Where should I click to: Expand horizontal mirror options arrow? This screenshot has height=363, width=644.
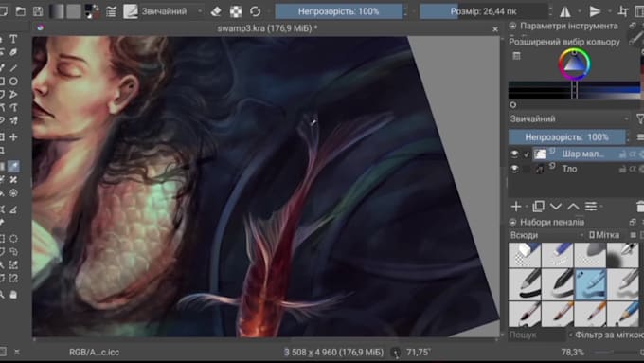click(580, 11)
